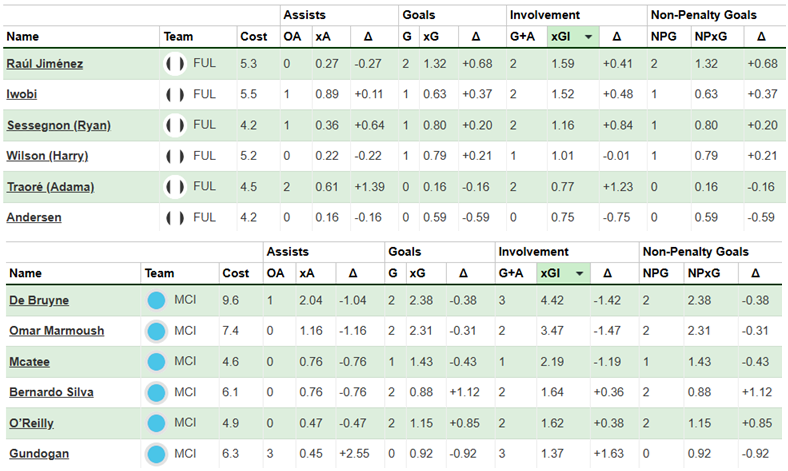
Task: Click the NPxG column header in the Fulham table
Action: click(701, 37)
